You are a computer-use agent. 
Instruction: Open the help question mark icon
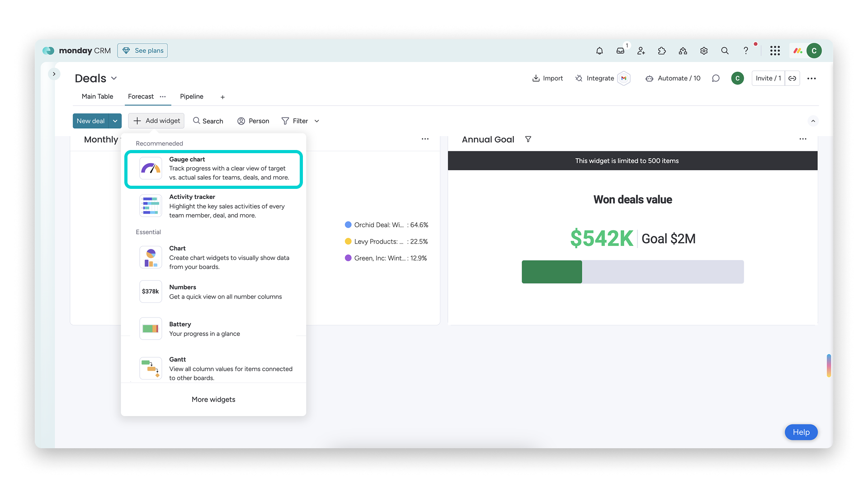point(745,51)
